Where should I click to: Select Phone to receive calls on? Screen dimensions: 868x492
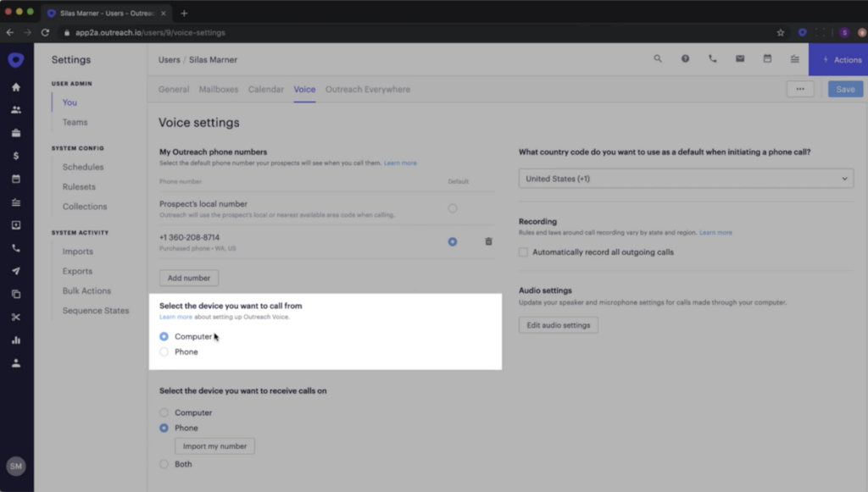(164, 428)
